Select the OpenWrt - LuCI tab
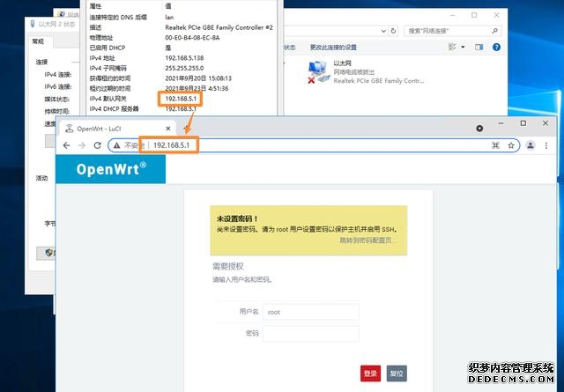 tap(117, 129)
